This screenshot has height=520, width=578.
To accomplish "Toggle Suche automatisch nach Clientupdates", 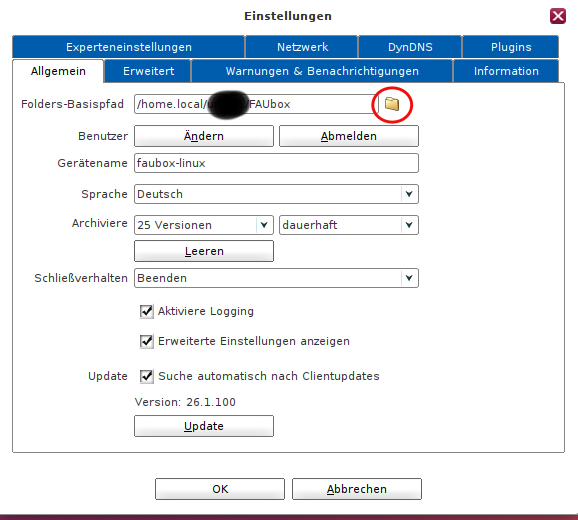I will (147, 376).
